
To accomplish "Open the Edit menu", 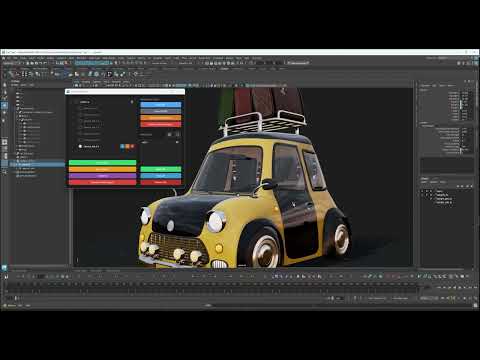I will [15, 58].
